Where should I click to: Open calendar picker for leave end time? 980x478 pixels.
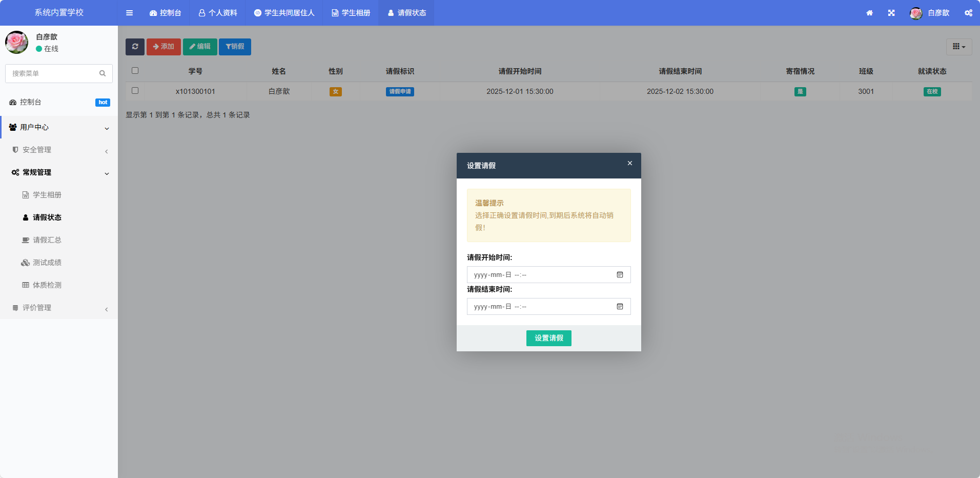620,307
